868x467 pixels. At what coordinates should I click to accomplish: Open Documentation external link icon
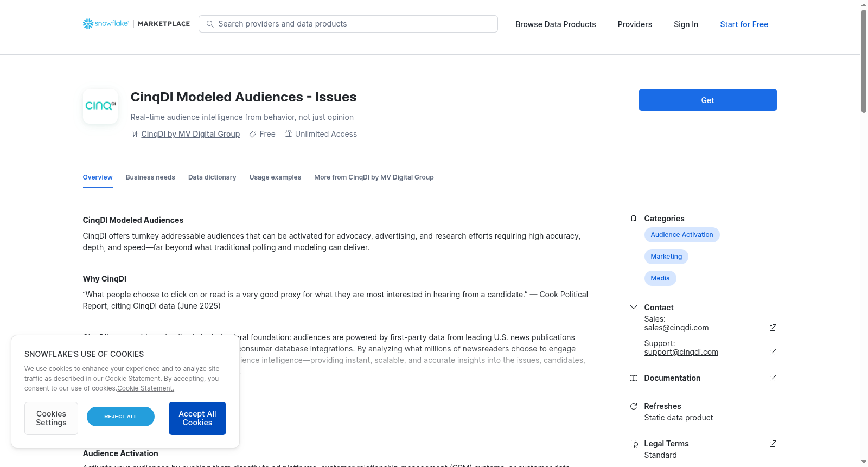(x=773, y=378)
